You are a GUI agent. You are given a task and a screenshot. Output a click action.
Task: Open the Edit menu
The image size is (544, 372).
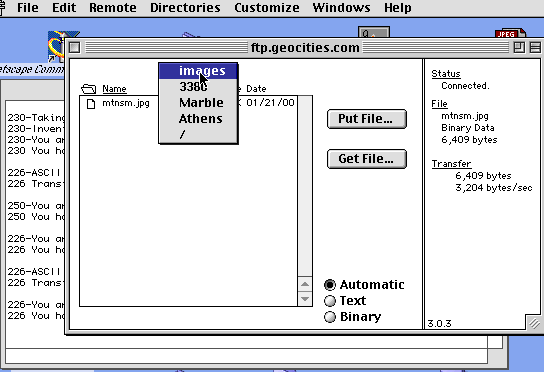click(64, 7)
